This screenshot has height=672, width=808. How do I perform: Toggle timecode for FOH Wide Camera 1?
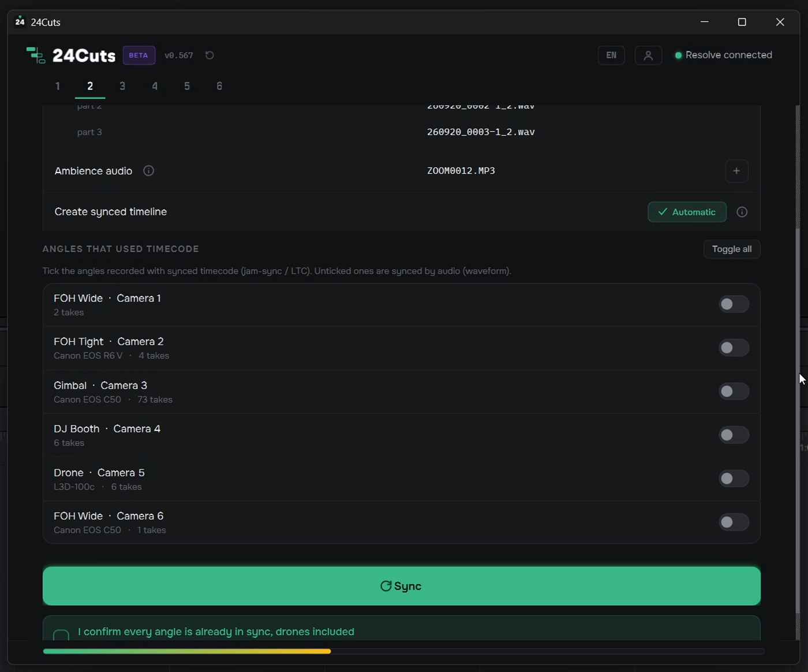[x=734, y=304]
